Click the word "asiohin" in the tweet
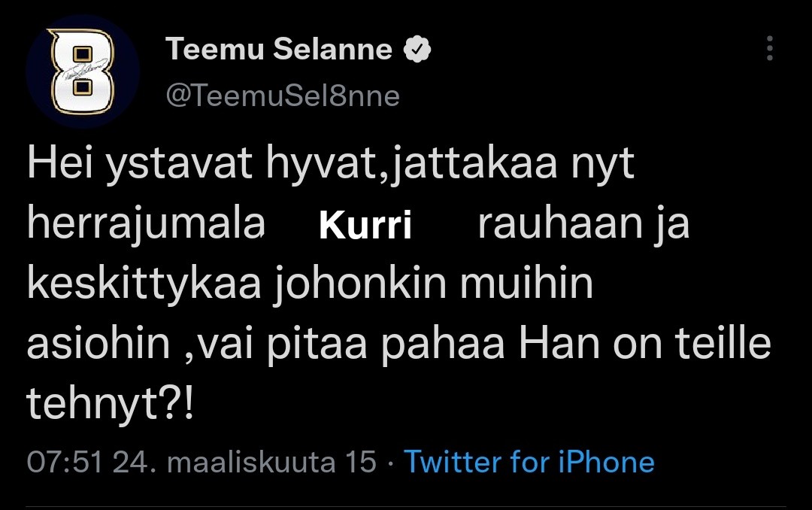The height and width of the screenshot is (510, 812). point(98,345)
